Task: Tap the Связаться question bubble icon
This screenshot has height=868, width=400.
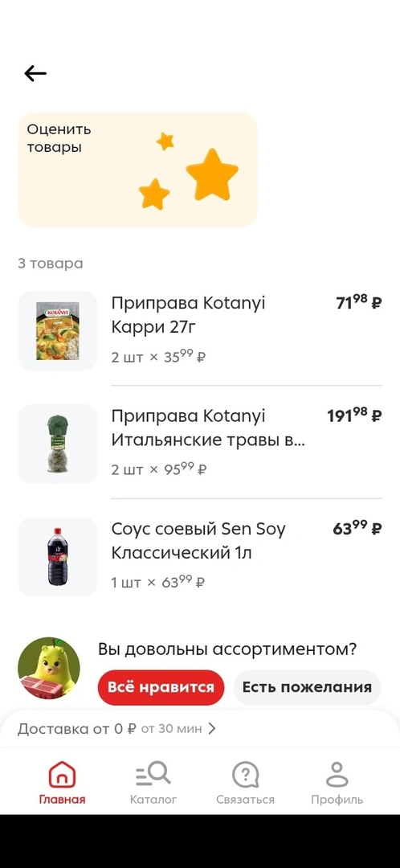Action: [245, 775]
